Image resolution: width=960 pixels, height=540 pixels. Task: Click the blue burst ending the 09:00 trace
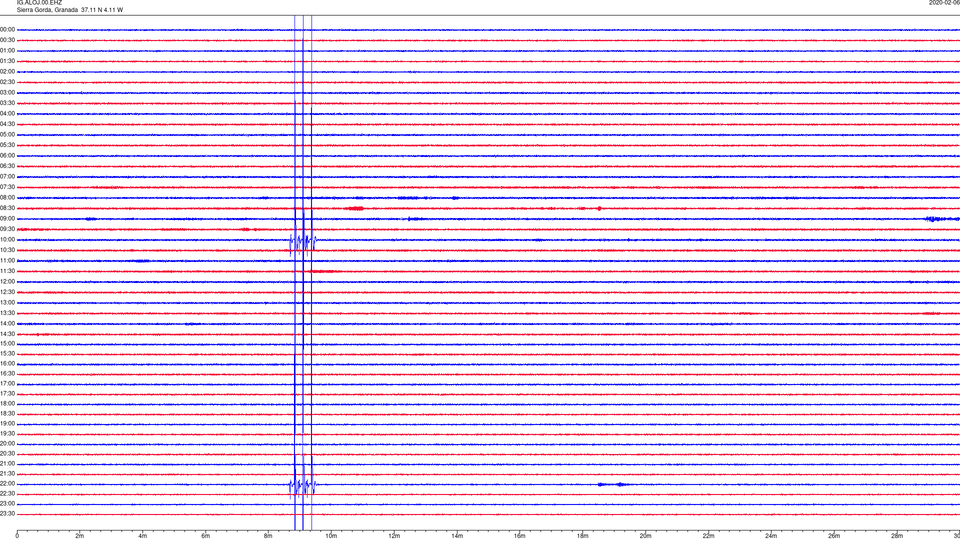point(942,219)
